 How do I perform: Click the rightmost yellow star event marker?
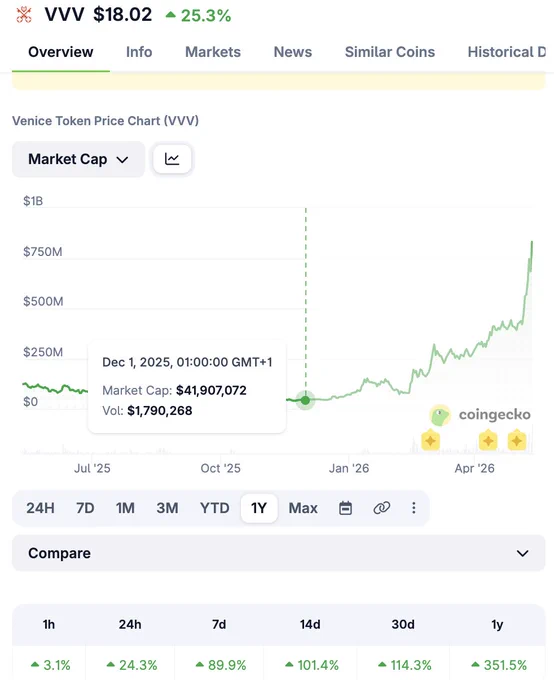point(517,441)
